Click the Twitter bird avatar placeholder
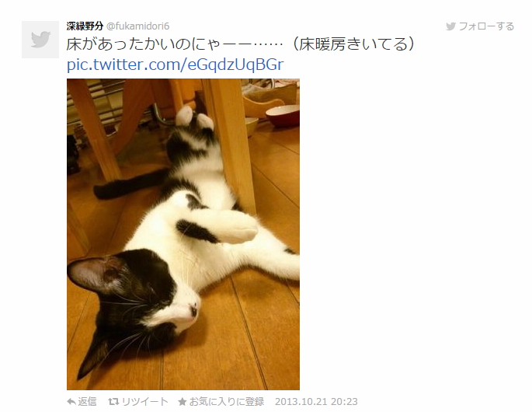The image size is (532, 412). point(40,40)
